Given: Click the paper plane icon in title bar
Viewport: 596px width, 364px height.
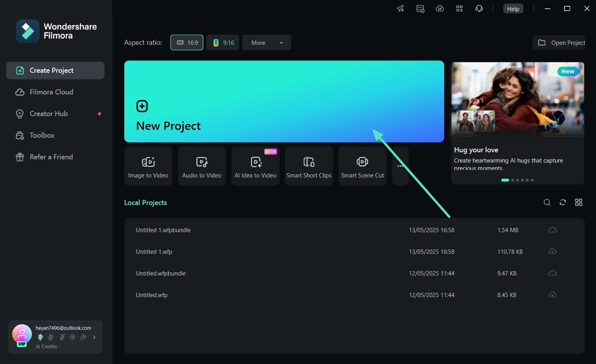Looking at the screenshot, I should tap(400, 9).
